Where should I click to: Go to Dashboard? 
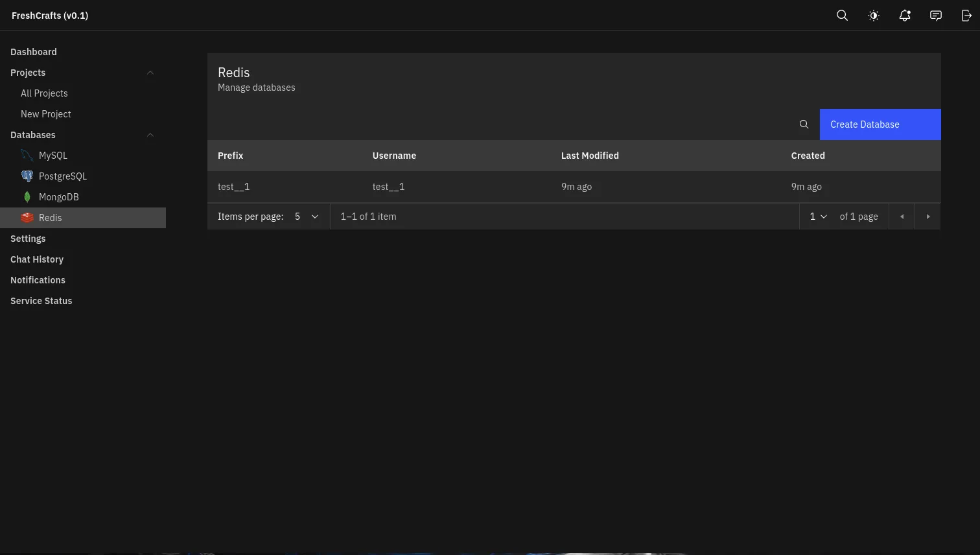tap(34, 52)
